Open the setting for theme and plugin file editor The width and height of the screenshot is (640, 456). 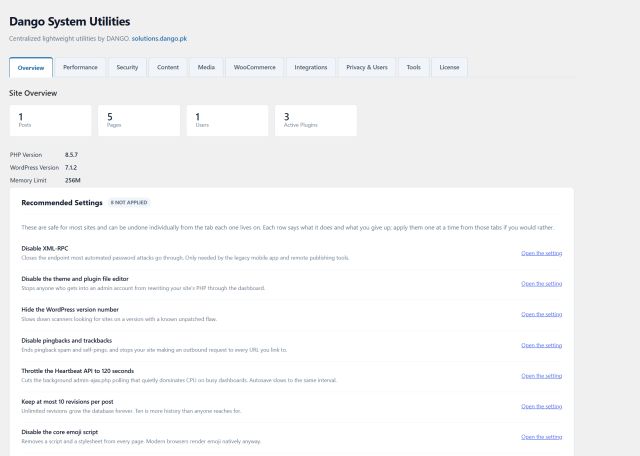pyautogui.click(x=542, y=284)
